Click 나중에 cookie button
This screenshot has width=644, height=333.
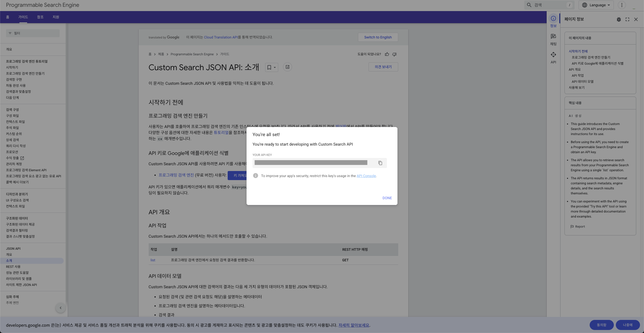pos(628,325)
